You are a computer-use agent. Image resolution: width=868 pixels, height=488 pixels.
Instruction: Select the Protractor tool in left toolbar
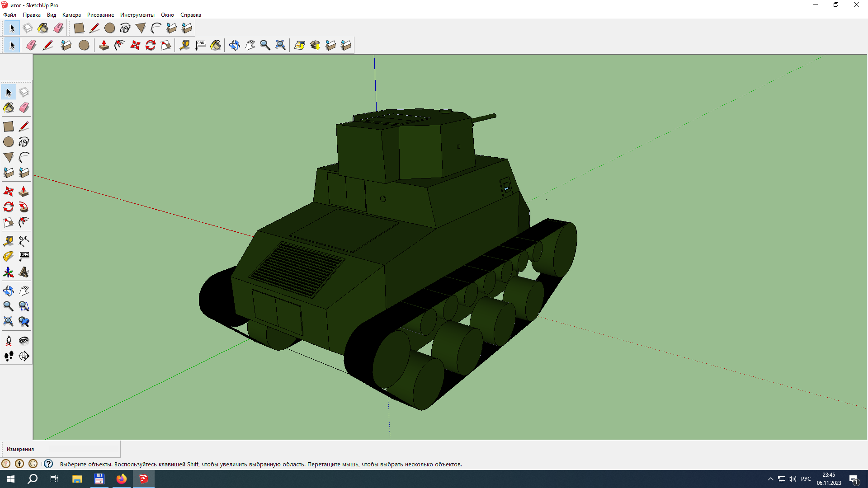[x=8, y=257]
